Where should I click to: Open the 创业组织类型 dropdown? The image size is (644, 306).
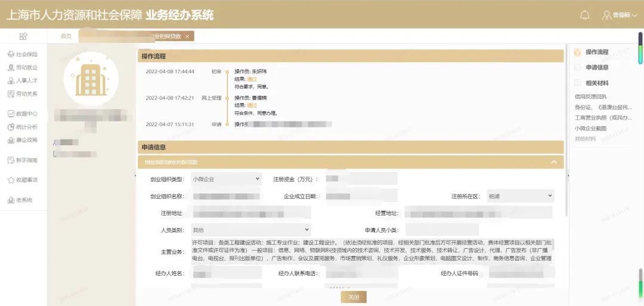226,179
